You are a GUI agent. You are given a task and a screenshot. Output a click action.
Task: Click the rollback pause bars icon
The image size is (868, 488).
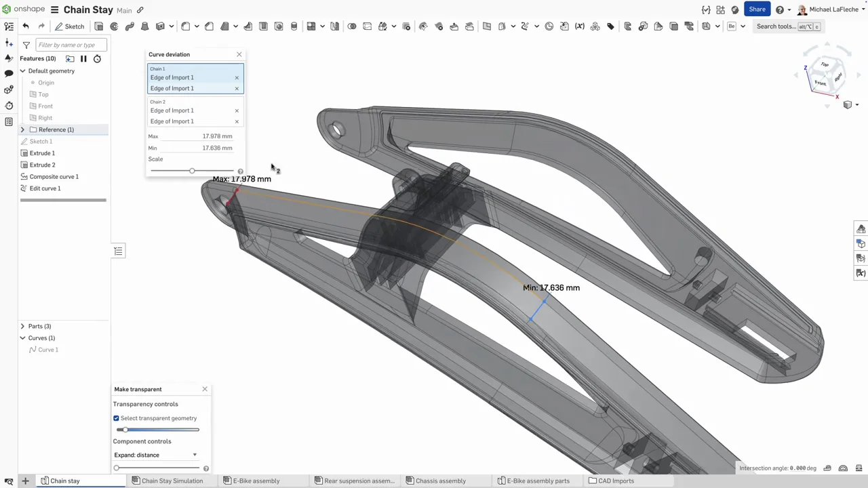pyautogui.click(x=83, y=59)
